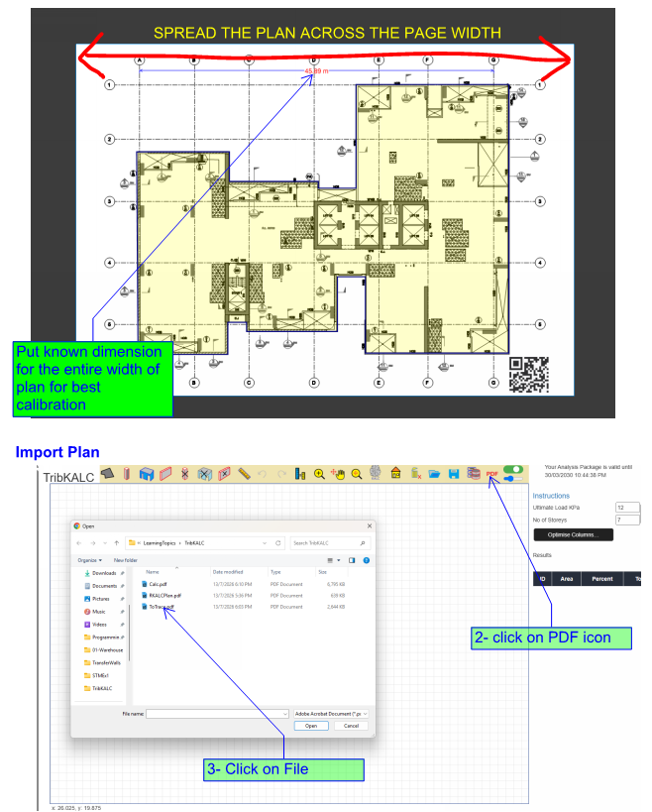This screenshot has width=652, height=812.
Task: Click the Cancel button in dialog
Action: [351, 726]
